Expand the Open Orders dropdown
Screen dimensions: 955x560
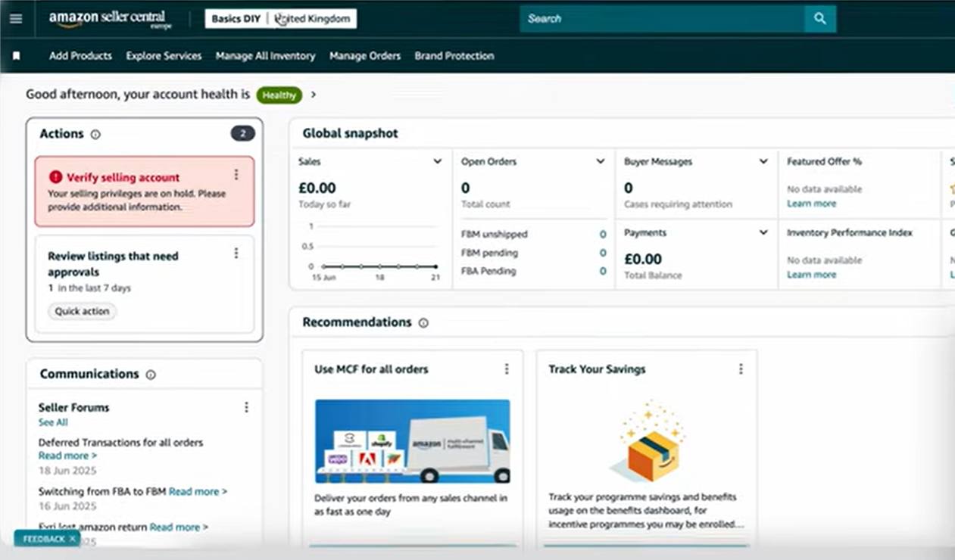[x=601, y=162]
